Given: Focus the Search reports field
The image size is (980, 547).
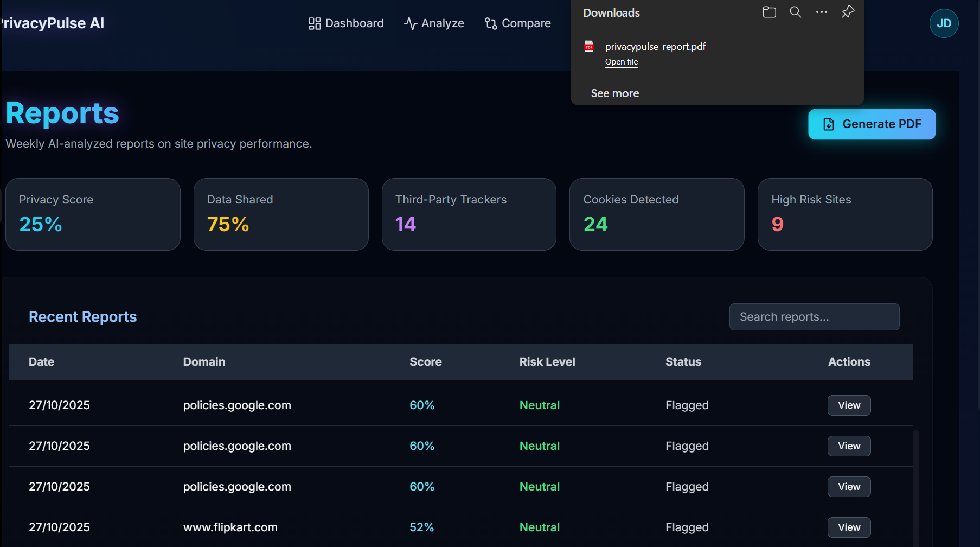Looking at the screenshot, I should 814,317.
